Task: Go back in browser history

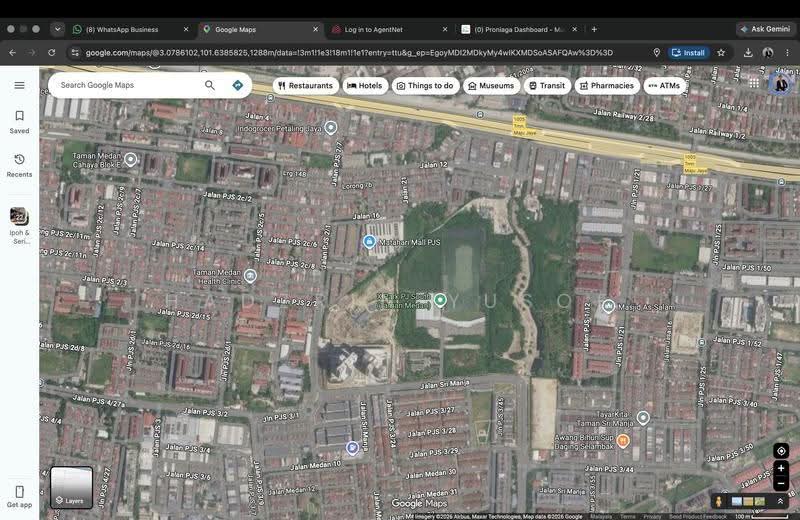Action: click(13, 53)
